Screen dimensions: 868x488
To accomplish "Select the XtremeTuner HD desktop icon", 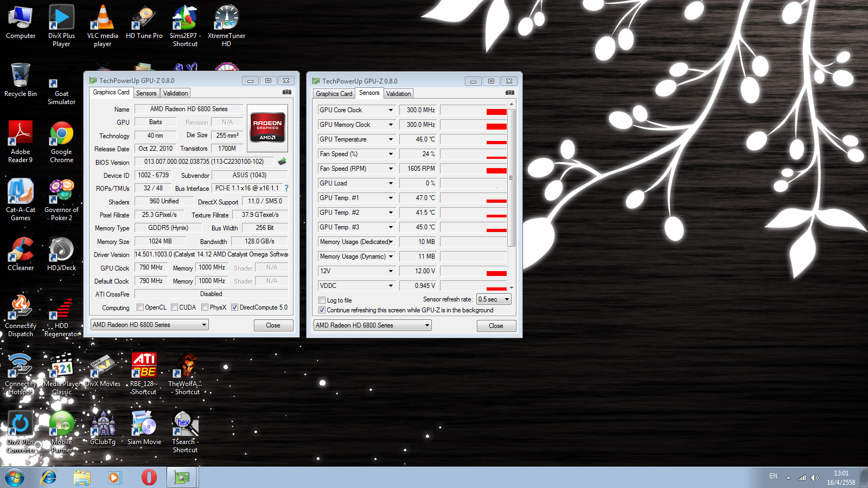I will pyautogui.click(x=227, y=26).
